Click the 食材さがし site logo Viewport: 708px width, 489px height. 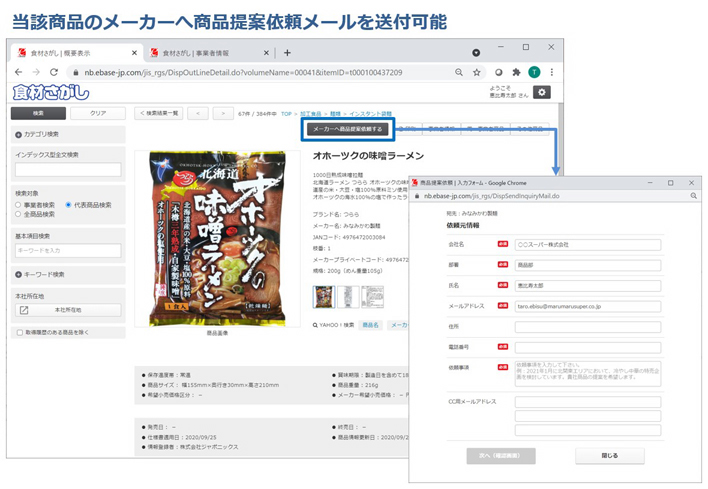tap(51, 93)
